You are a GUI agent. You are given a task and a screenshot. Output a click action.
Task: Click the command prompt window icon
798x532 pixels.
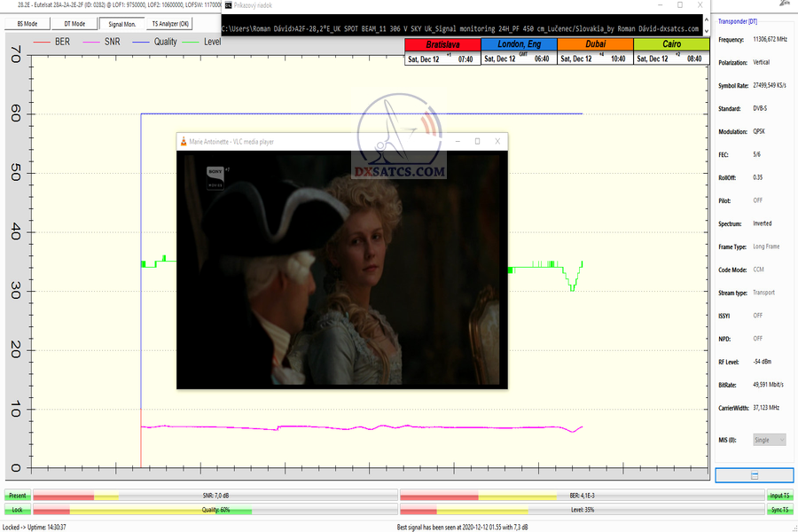click(227, 4)
